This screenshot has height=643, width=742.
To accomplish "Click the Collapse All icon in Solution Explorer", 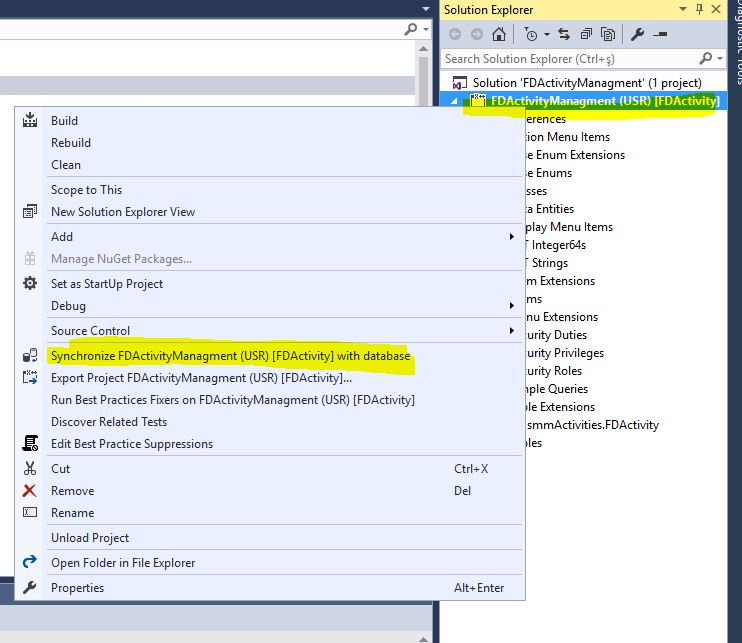I will (x=586, y=34).
